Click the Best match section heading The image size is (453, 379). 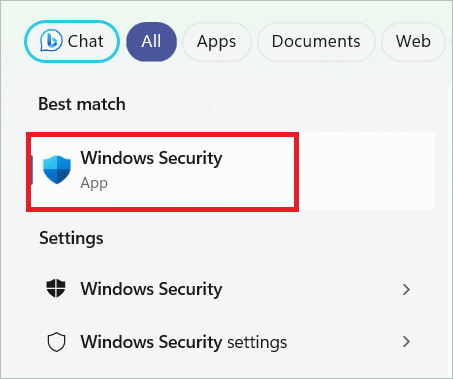[82, 104]
